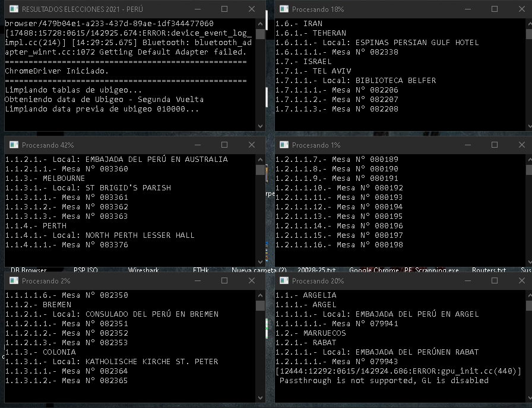
Task: Maximize the Procesando 20% window
Action: (x=495, y=281)
